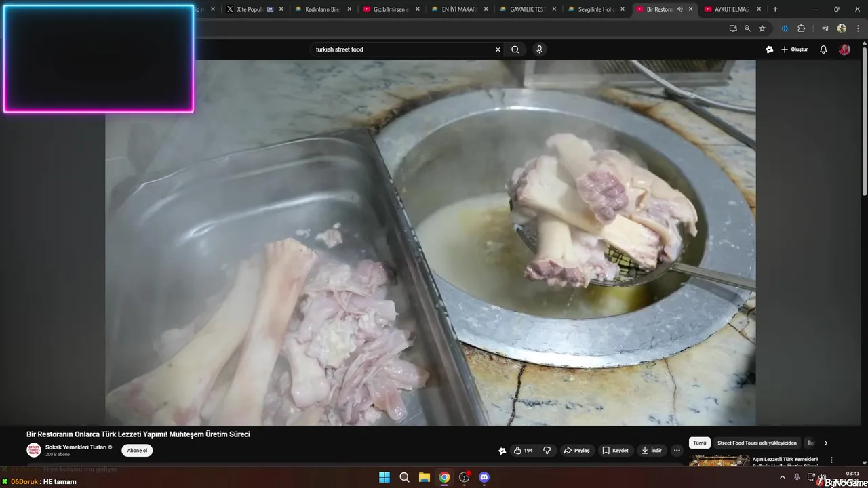The height and width of the screenshot is (488, 868).
Task: Open Windows taskbar search
Action: tap(404, 477)
